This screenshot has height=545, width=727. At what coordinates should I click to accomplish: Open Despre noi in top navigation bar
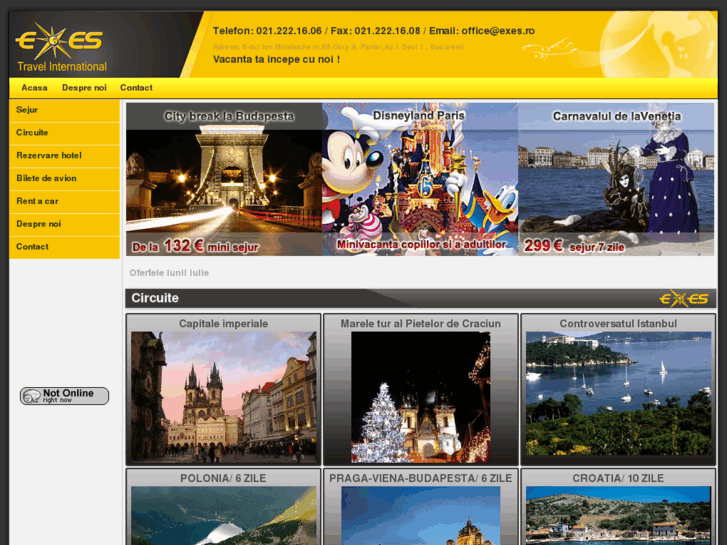tap(84, 88)
